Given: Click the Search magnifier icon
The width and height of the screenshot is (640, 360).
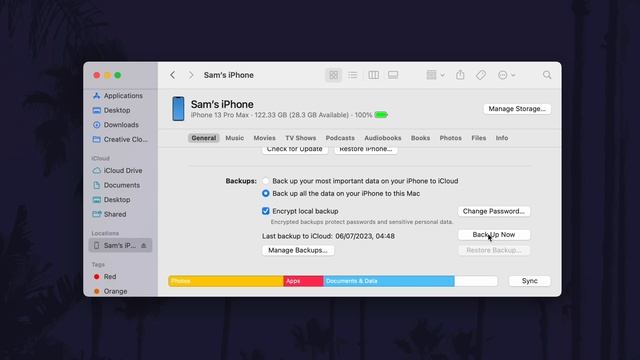Looking at the screenshot, I should pyautogui.click(x=547, y=75).
